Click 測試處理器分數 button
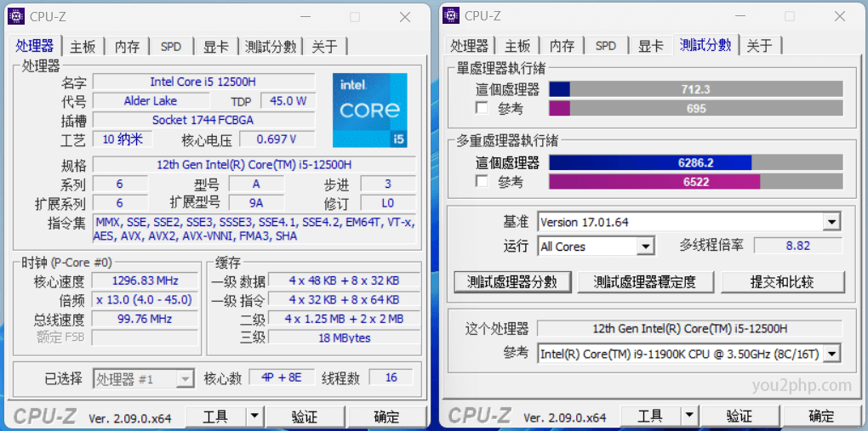The image size is (868, 431). (511, 282)
